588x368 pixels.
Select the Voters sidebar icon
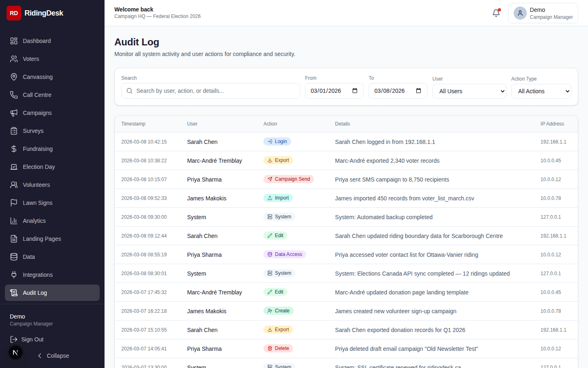15,59
